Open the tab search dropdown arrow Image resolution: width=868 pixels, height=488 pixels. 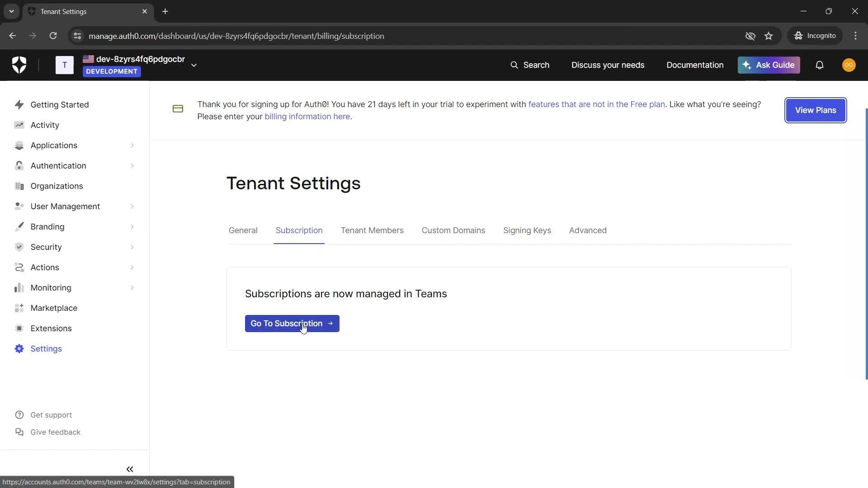[x=11, y=11]
